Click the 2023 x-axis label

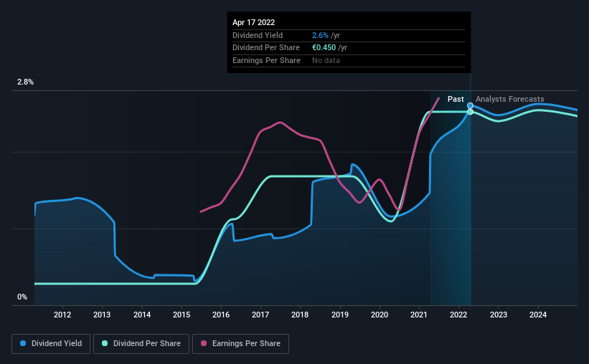(499, 315)
